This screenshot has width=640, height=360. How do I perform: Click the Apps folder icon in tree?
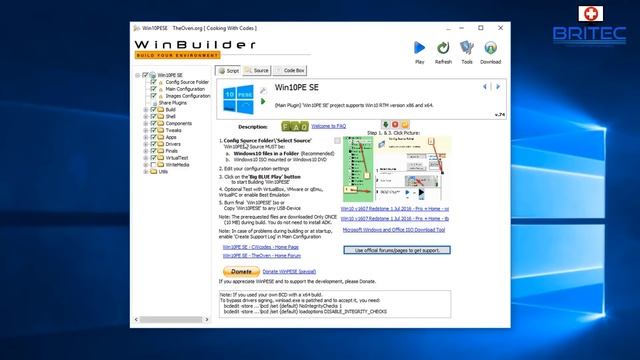(x=161, y=137)
